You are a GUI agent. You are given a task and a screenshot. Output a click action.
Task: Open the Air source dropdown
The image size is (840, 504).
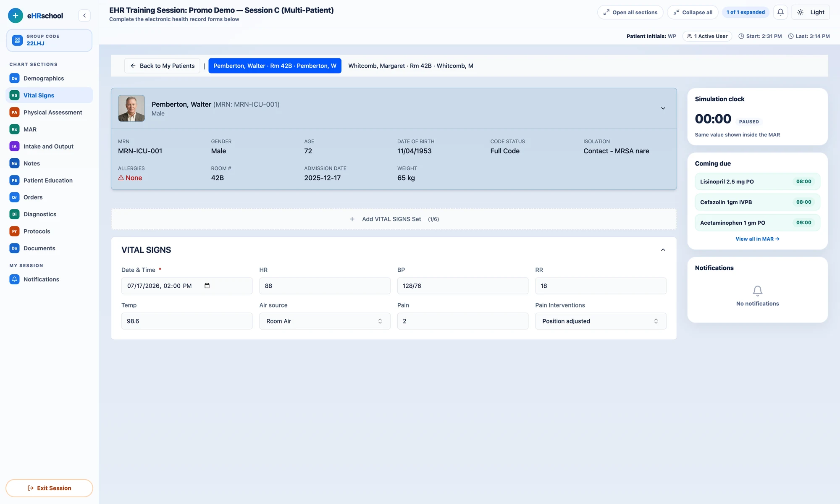coord(325,321)
